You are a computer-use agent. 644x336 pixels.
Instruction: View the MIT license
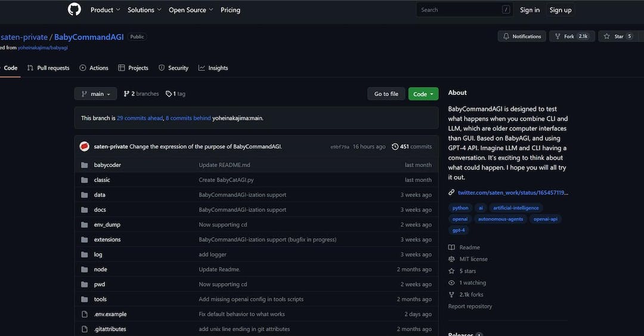468,259
